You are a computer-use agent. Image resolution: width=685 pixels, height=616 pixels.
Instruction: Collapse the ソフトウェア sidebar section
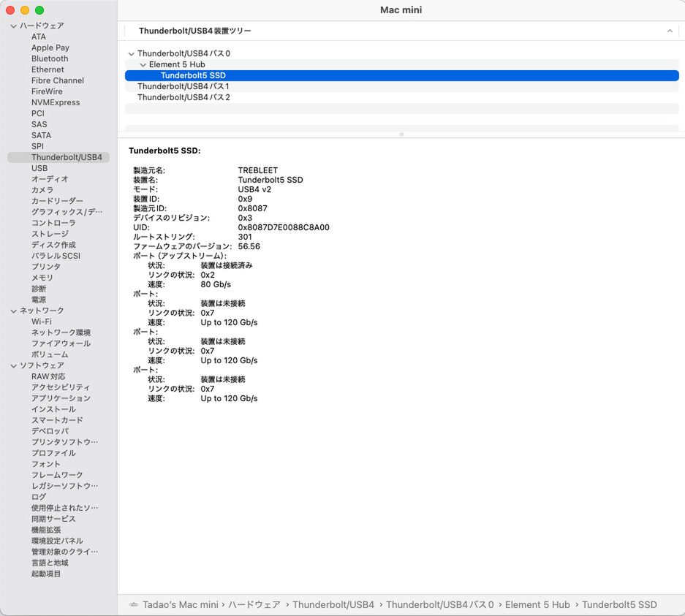click(13, 366)
